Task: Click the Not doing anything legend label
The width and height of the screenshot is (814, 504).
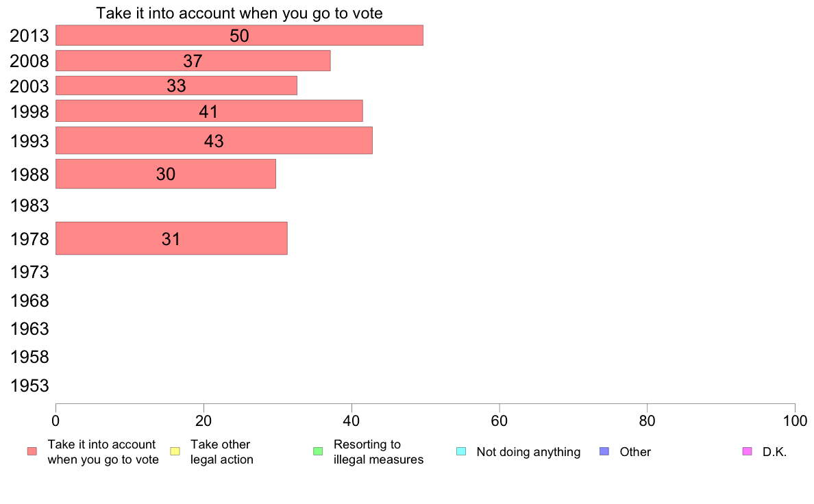Action: [528, 452]
